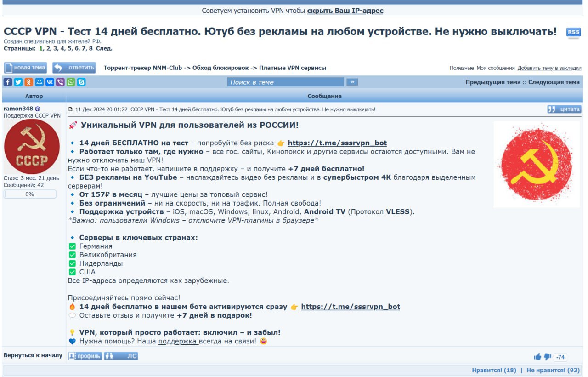The image size is (588, 377).
Task: Click the thumbs-down dislike icon
Action: click(547, 357)
